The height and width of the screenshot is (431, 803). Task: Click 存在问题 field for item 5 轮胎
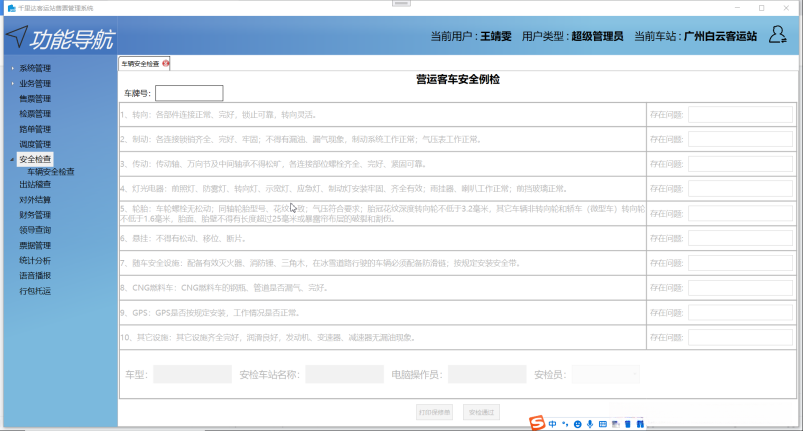(741, 213)
